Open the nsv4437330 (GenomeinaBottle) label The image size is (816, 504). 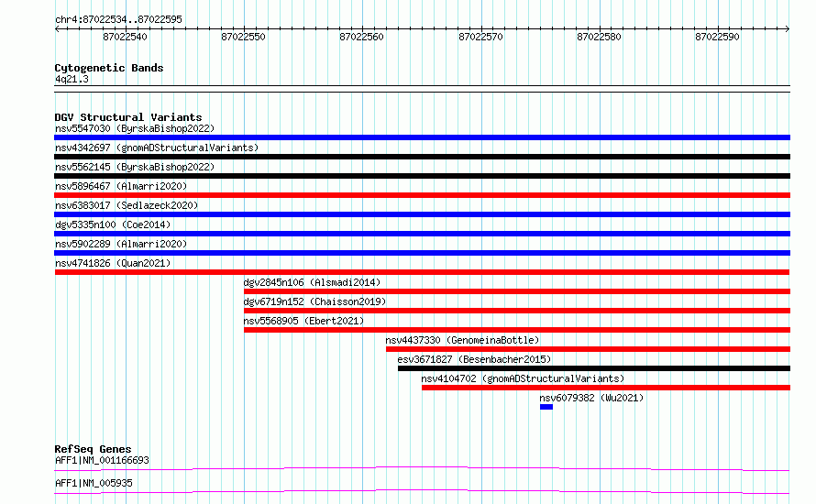pyautogui.click(x=462, y=340)
